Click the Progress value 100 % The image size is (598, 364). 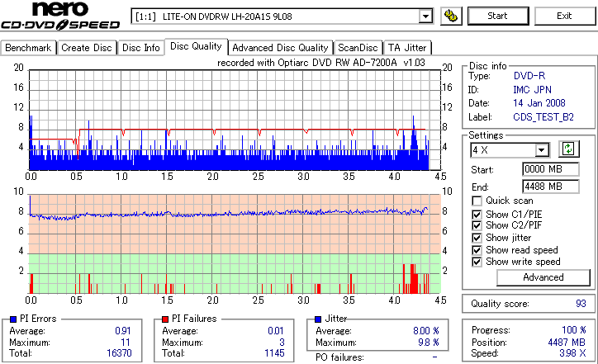573,330
